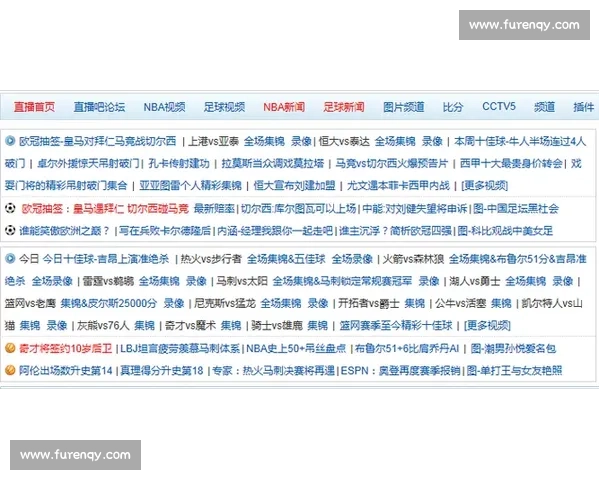600x480 pixels.
Task: Open 内涵-经理我跟你一起走吧 link
Action: pos(275,231)
